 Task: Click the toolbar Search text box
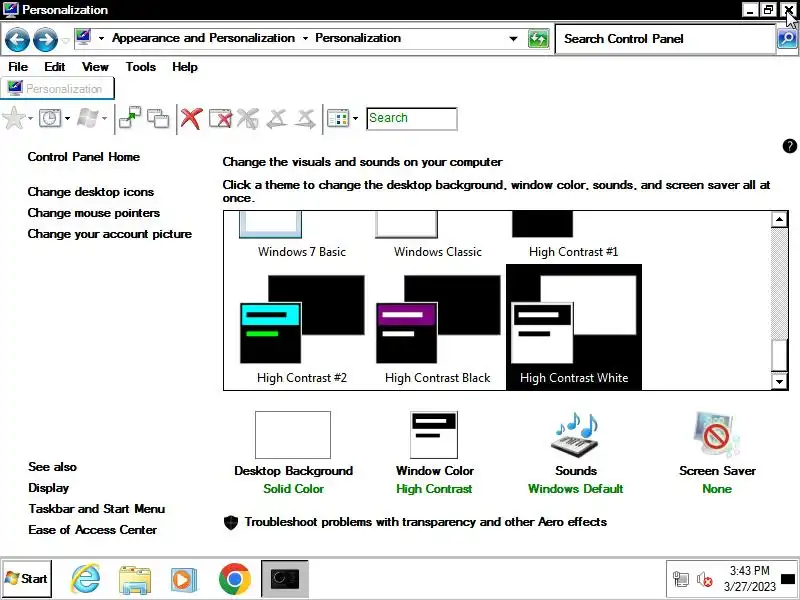tap(412, 118)
